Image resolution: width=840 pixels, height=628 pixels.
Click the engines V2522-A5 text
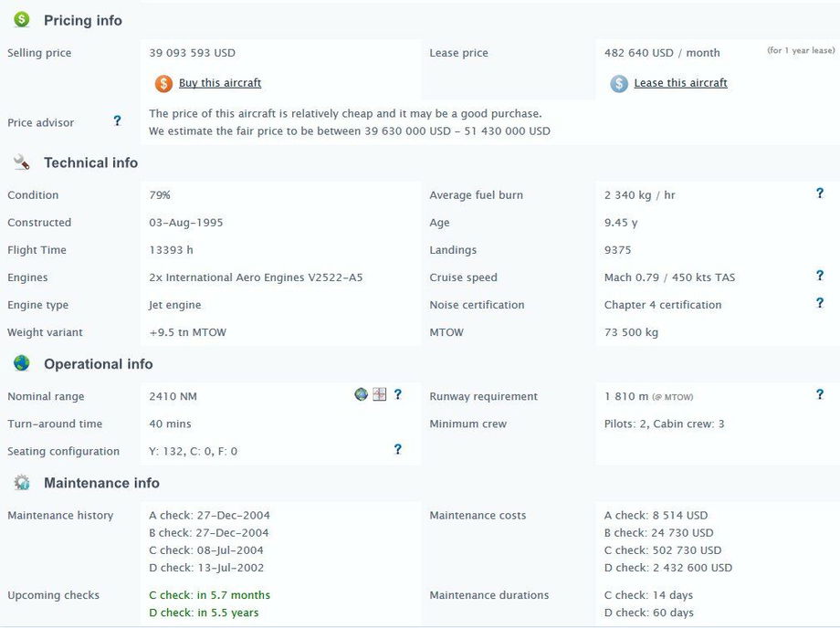click(256, 277)
